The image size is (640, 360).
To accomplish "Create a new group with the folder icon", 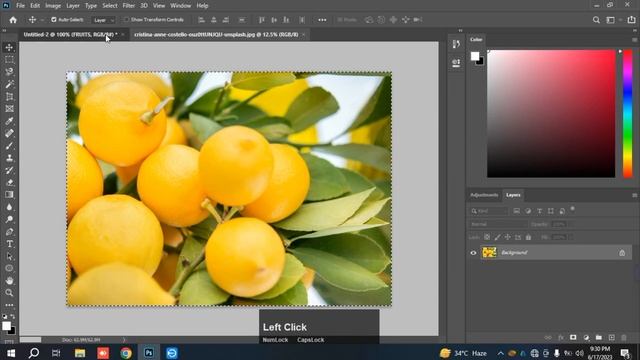I will pos(598,338).
